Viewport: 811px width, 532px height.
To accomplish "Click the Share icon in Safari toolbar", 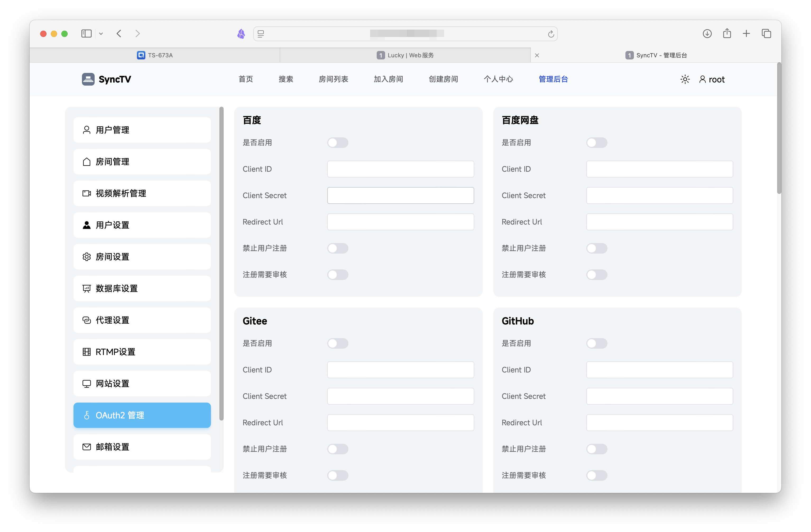I will pyautogui.click(x=727, y=33).
